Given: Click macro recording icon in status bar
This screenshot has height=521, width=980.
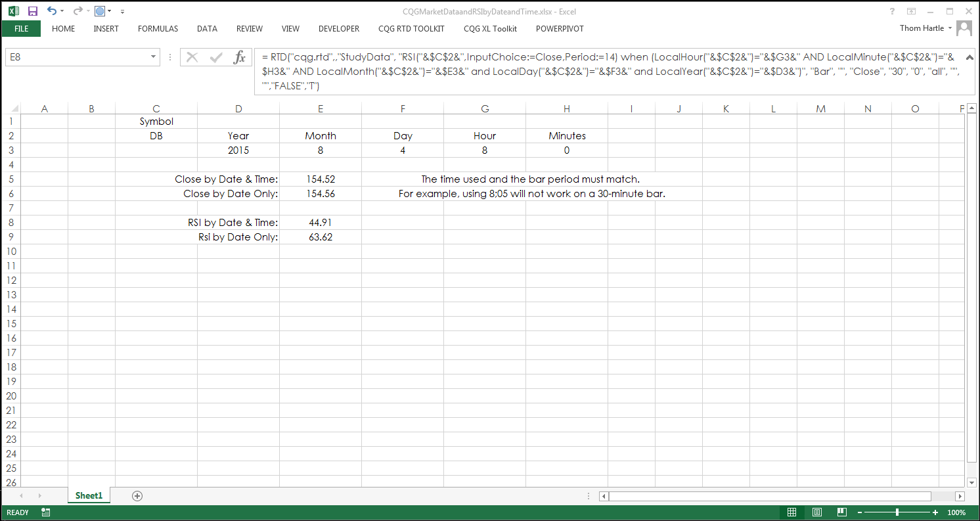Looking at the screenshot, I should 46,512.
